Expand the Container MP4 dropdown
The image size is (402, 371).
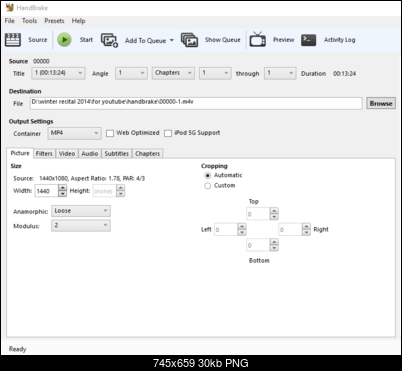pos(74,133)
